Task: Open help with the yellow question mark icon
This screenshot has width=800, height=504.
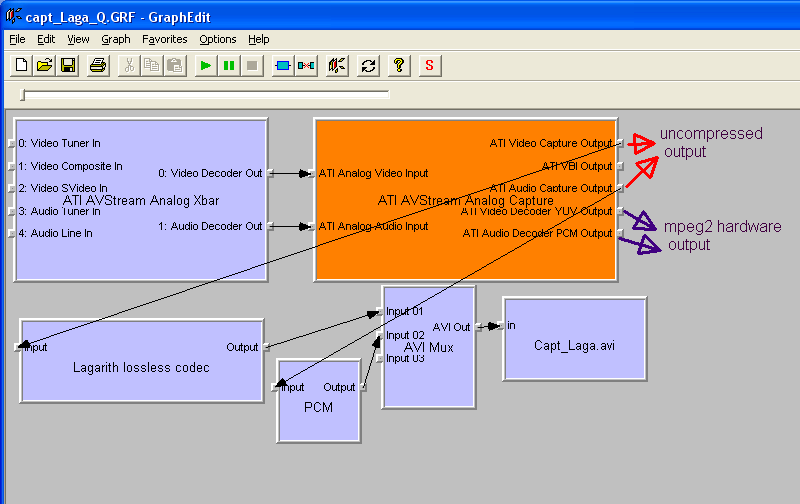Action: [x=399, y=66]
